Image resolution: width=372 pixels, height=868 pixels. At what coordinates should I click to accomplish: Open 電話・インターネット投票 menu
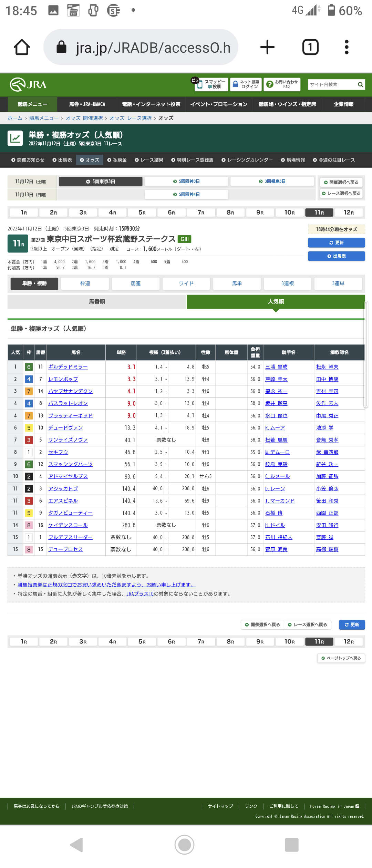tap(151, 104)
